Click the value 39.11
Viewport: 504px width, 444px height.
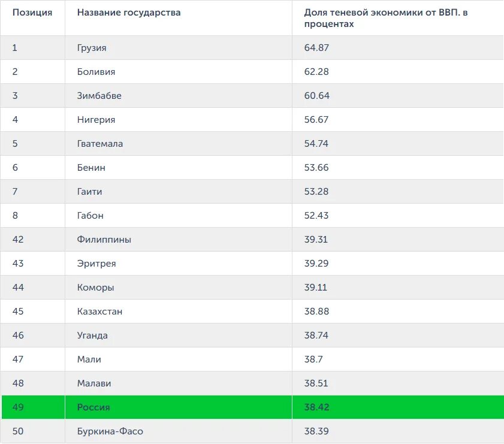pyautogui.click(x=316, y=287)
